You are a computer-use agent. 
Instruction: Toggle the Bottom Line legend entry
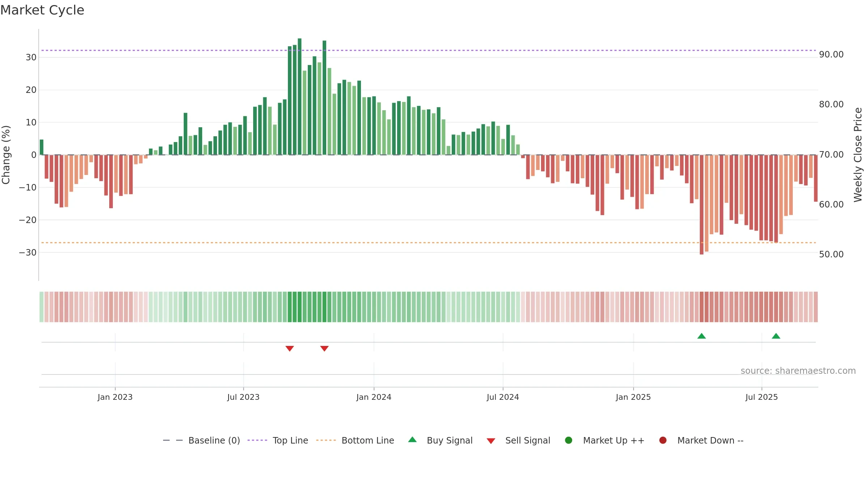tap(355, 440)
